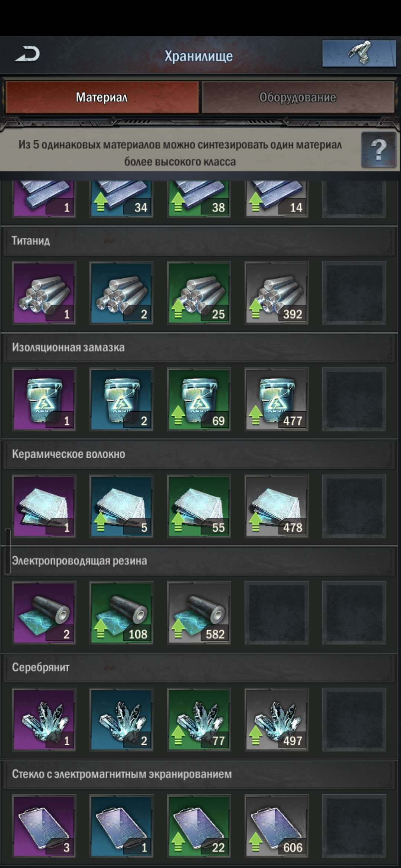
Task: Select gray Изоляционная замазка bucket with 477
Action: pos(277,399)
